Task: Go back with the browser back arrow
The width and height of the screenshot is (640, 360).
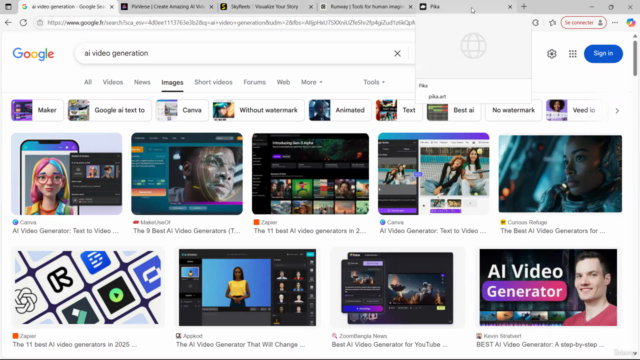Action: 8,22
